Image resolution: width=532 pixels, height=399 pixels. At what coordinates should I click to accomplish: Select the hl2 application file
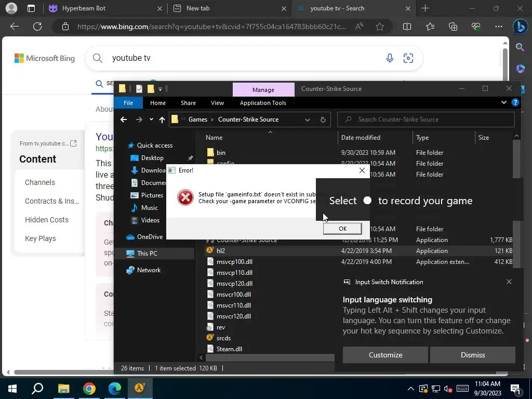point(220,251)
